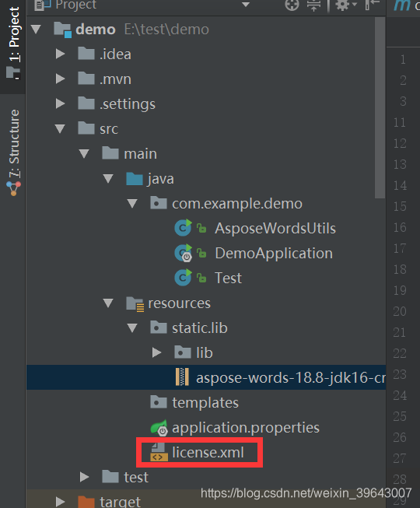
Task: Collapse the java source folder
Action: (x=108, y=178)
